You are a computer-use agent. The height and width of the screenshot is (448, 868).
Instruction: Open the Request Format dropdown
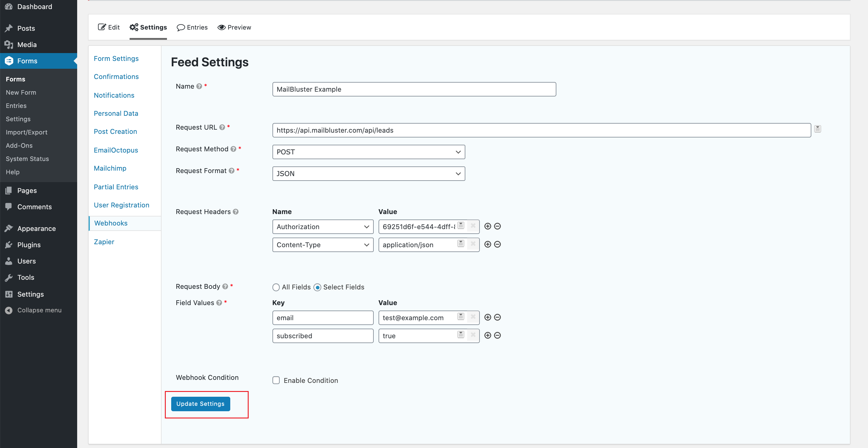368,173
